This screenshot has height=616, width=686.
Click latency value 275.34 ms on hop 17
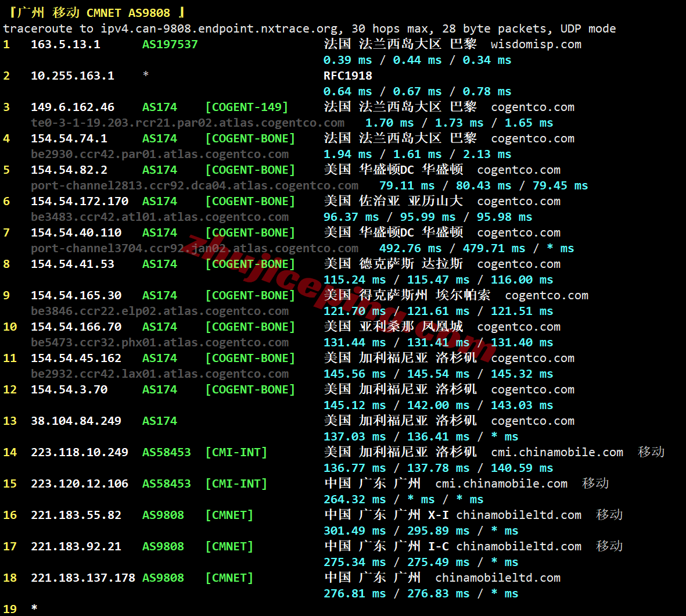[x=354, y=562]
